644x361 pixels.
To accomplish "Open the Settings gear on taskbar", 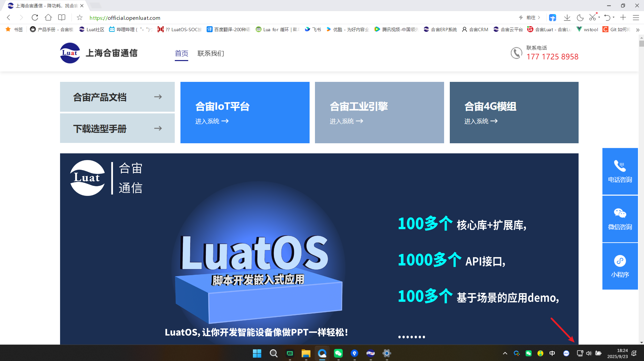I will point(387,353).
